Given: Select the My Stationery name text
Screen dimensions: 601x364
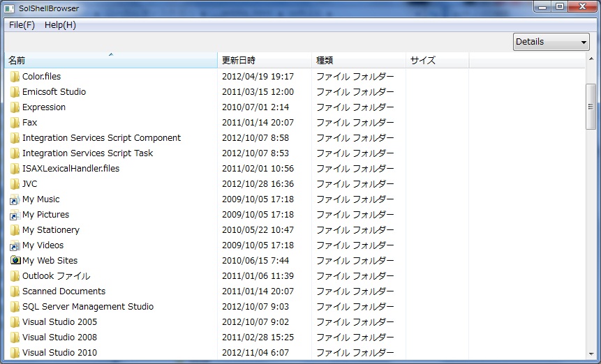Looking at the screenshot, I should pos(50,230).
